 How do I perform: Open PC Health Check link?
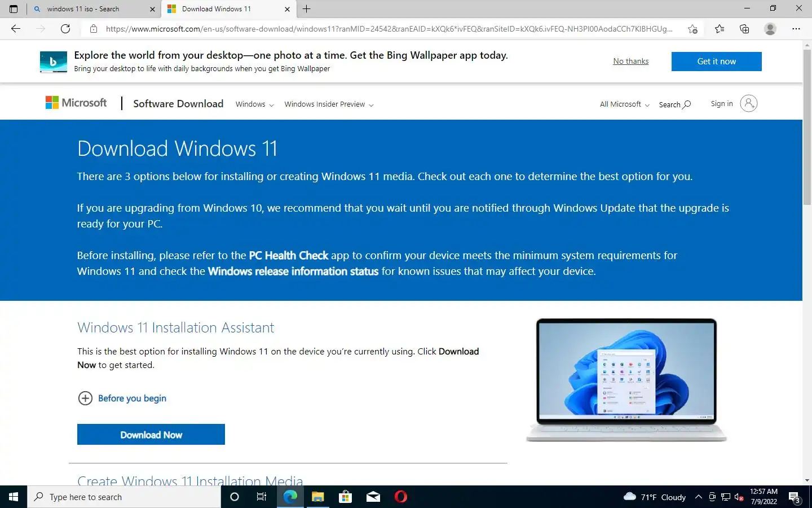288,255
